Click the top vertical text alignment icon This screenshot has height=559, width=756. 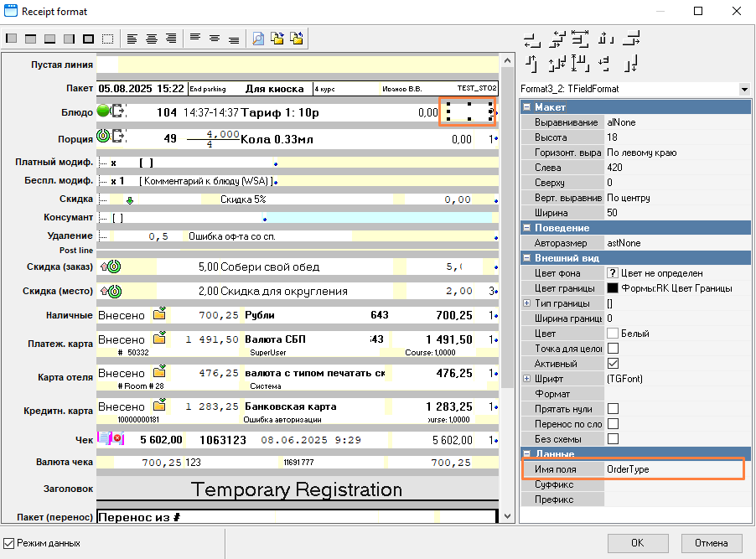[x=195, y=39]
